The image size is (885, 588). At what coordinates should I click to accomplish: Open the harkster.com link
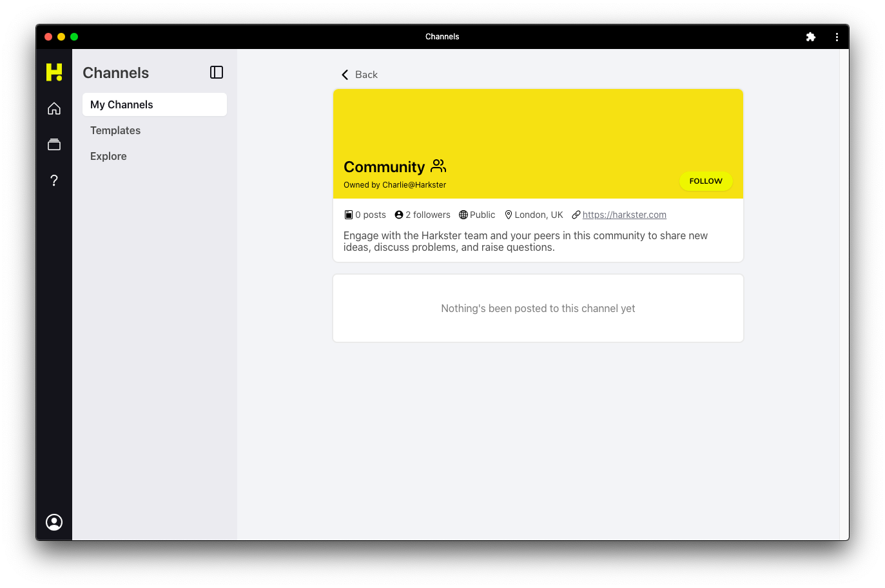[x=625, y=215]
